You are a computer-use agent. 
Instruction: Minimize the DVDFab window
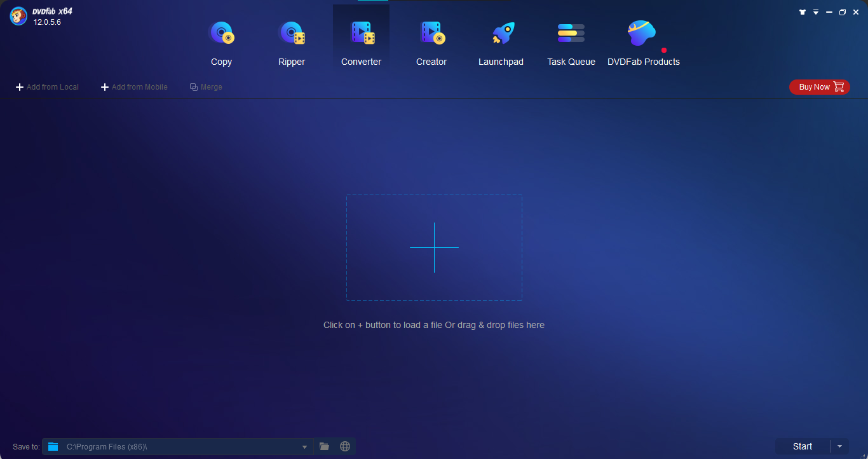(829, 12)
